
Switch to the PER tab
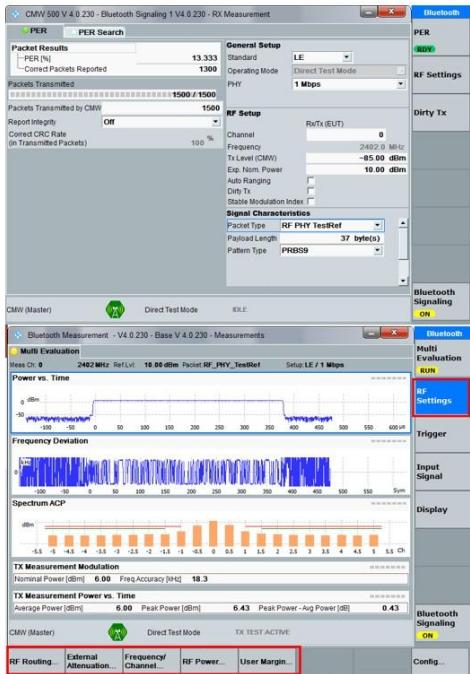35,31
